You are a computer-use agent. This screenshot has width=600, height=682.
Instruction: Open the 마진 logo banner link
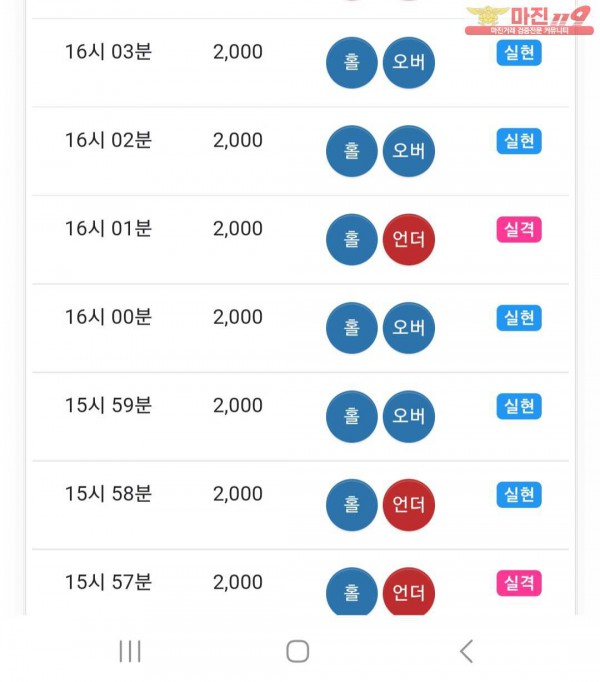[x=529, y=20]
